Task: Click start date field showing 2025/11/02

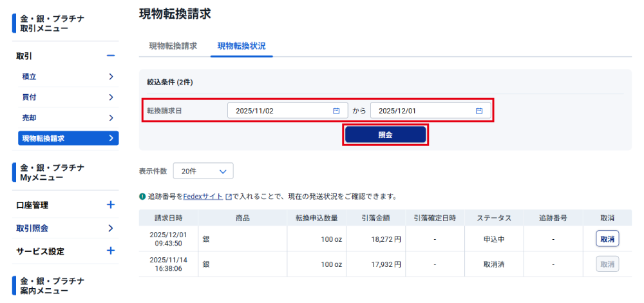Action: pyautogui.click(x=280, y=111)
